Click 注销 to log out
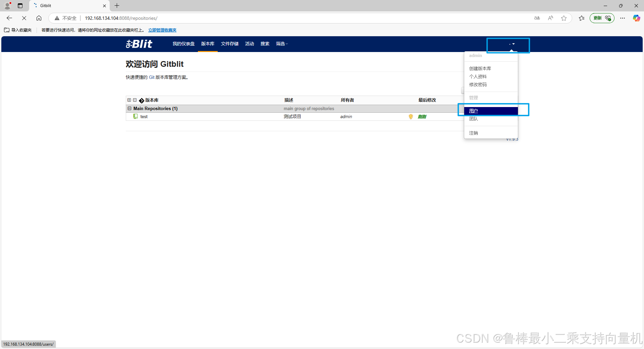644x349 pixels. click(473, 133)
